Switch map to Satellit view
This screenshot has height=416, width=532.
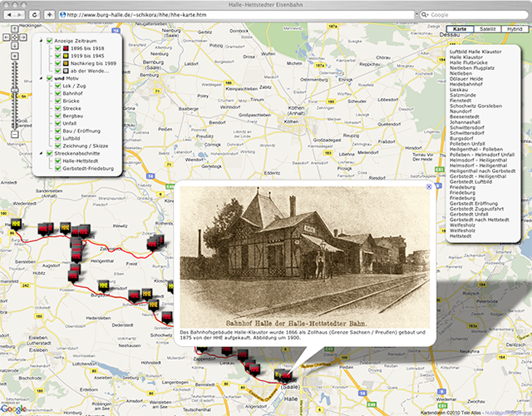point(488,28)
